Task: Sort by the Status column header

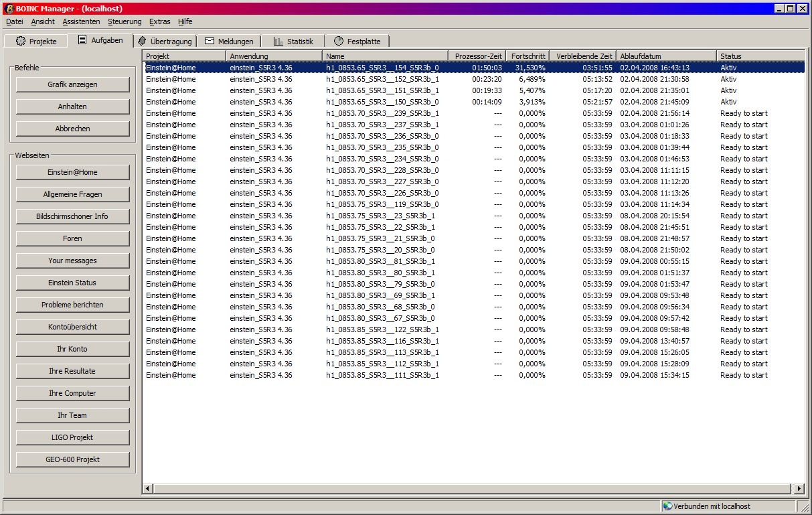Action: click(x=760, y=56)
